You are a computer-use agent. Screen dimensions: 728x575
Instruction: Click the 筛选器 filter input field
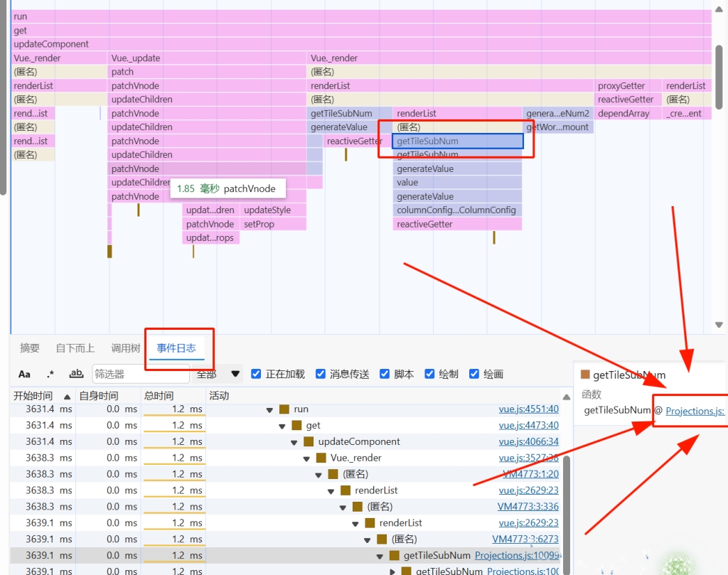(140, 374)
